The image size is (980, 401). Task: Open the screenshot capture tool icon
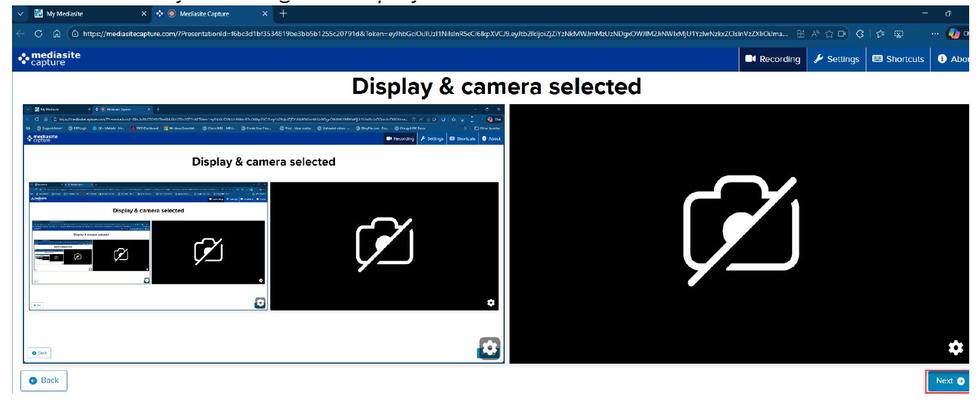point(899,34)
